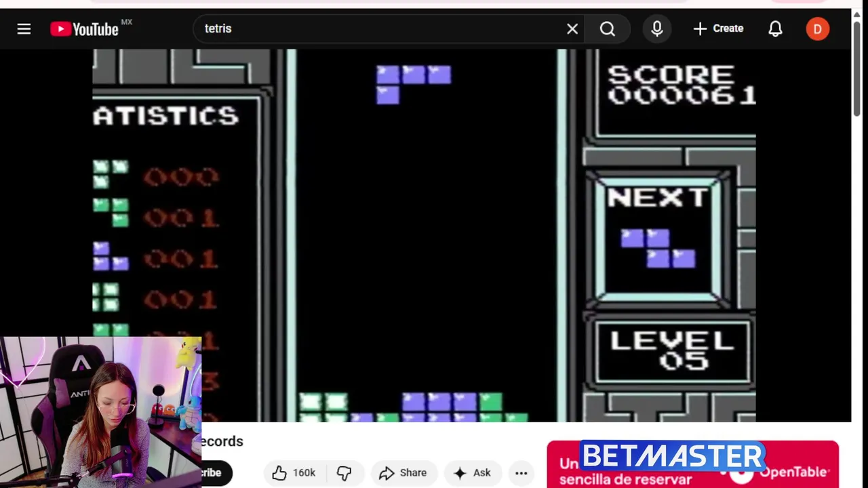The height and width of the screenshot is (488, 868).
Task: Open the YouTube hamburger guide menu
Action: click(24, 28)
